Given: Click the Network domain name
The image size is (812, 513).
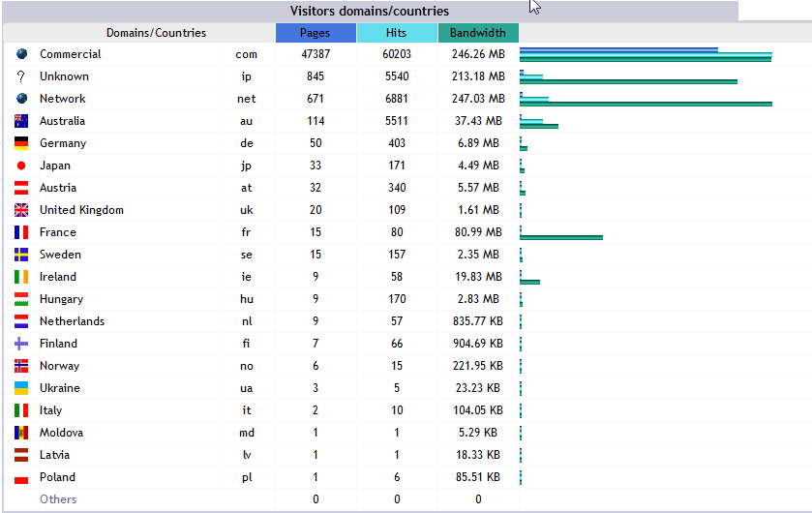Looking at the screenshot, I should 63,99.
